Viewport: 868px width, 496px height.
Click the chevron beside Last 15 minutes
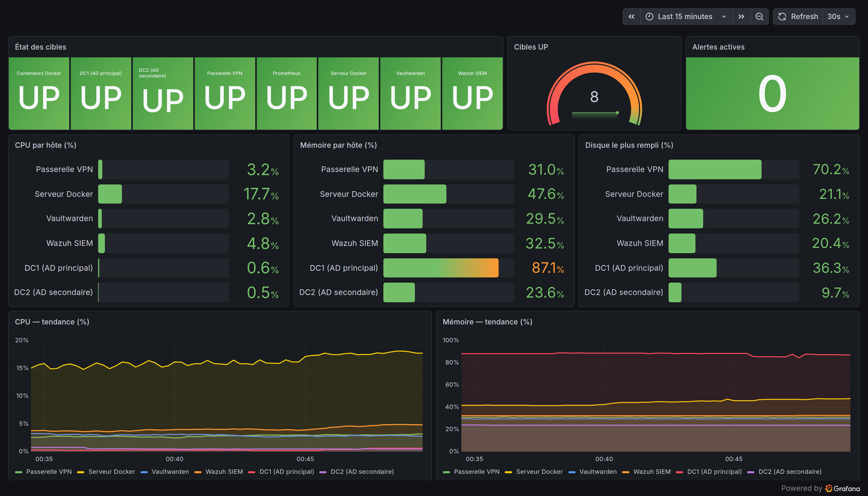[x=724, y=16]
